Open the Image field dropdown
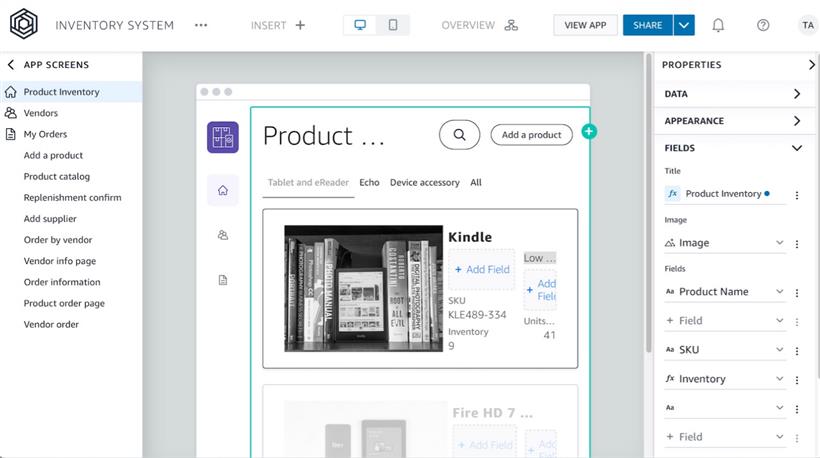This screenshot has width=820, height=458. coord(725,243)
